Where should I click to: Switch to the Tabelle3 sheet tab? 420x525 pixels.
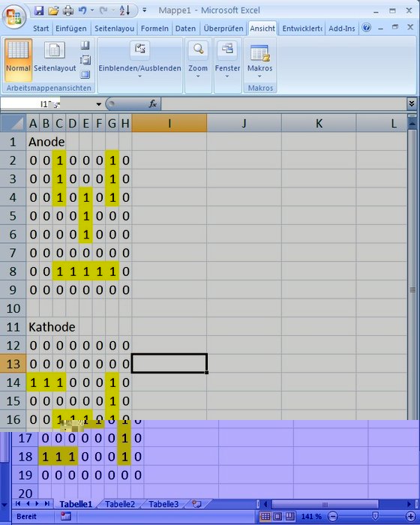[163, 504]
